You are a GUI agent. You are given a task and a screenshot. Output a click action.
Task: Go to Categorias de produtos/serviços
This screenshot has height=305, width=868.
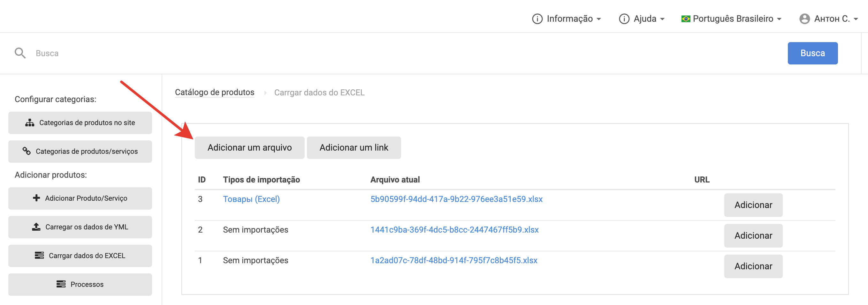[x=80, y=152]
